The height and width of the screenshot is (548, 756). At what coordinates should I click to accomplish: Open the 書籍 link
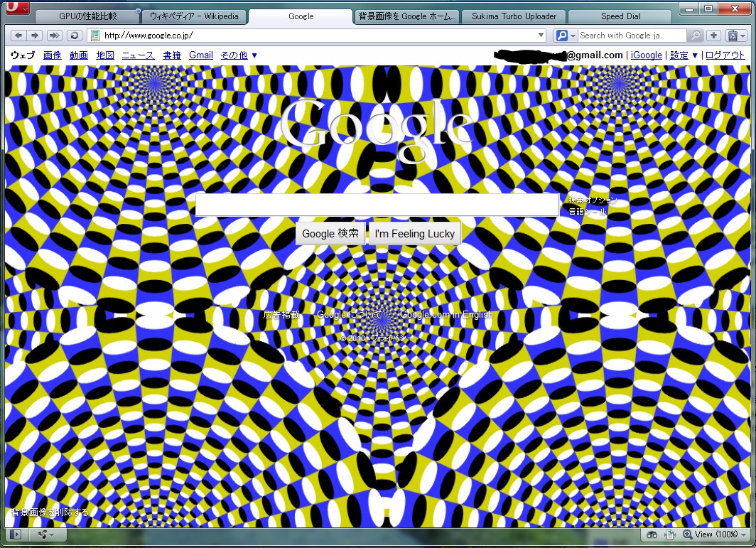tap(172, 55)
